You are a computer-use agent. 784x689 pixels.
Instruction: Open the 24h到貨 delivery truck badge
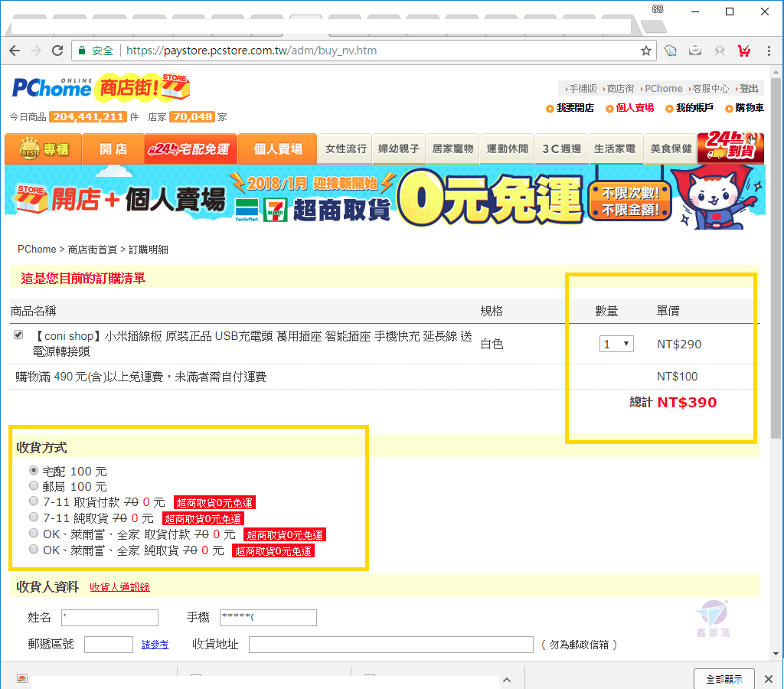click(x=730, y=146)
